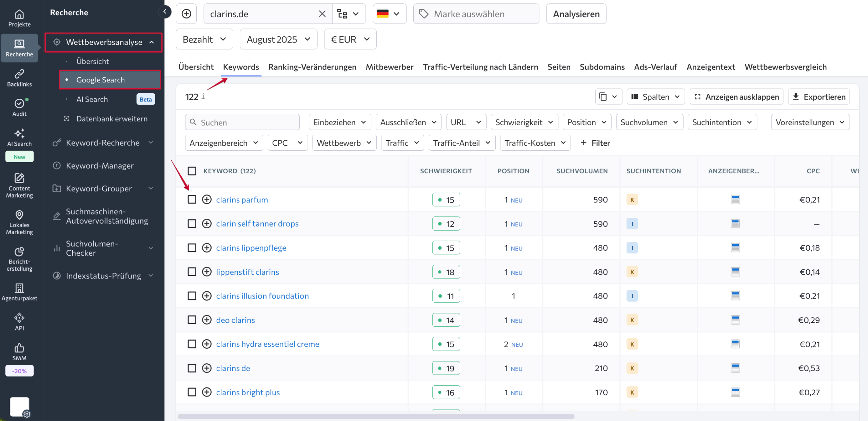Open the SMM section
Viewport: 868px width, 421px height.
19,352
